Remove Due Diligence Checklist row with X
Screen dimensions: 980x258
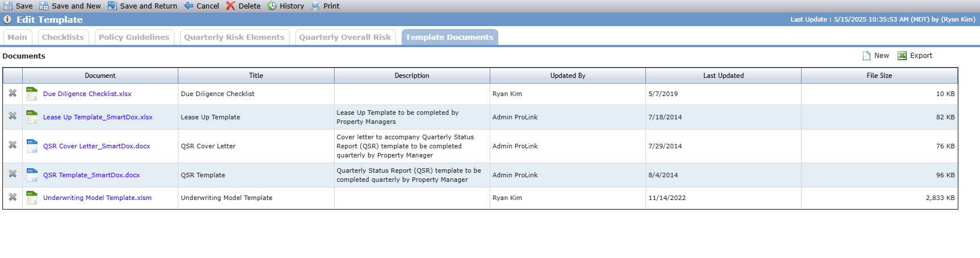click(12, 93)
